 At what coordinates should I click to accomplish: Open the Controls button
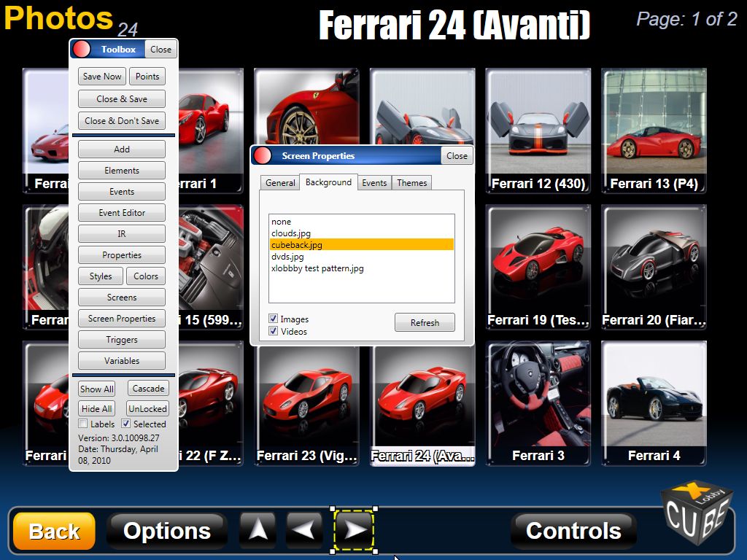573,531
